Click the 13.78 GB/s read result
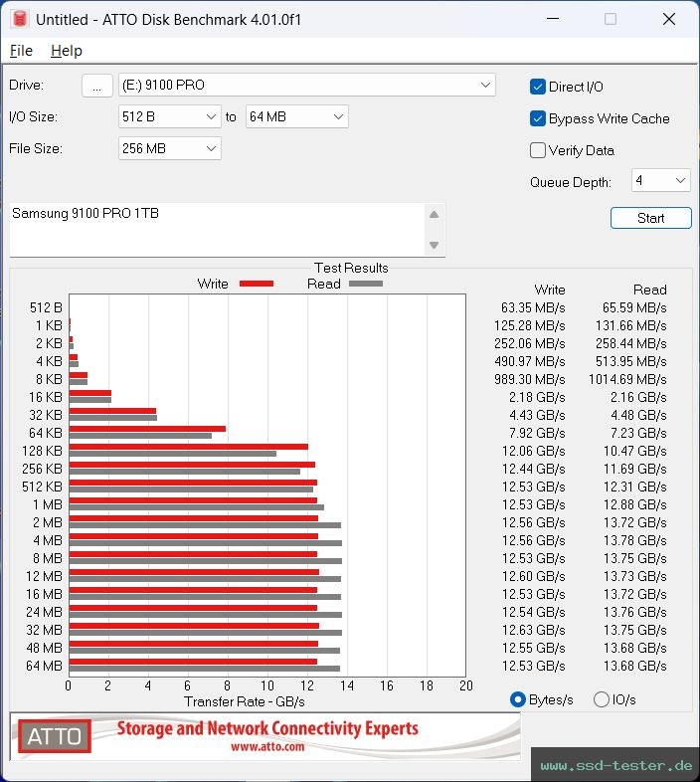The height and width of the screenshot is (782, 700). click(635, 540)
